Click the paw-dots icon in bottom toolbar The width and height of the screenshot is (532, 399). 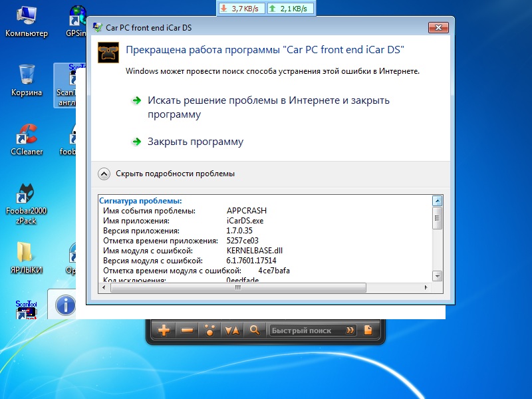209,330
